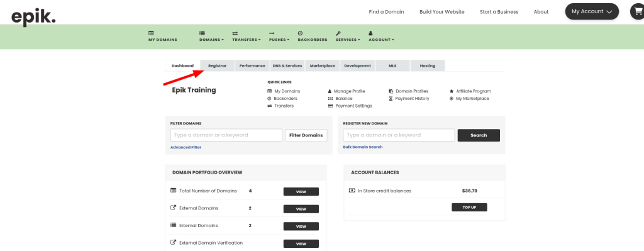Click the Backorders clock icon in green bar
This screenshot has height=251, width=644.
[x=300, y=33]
